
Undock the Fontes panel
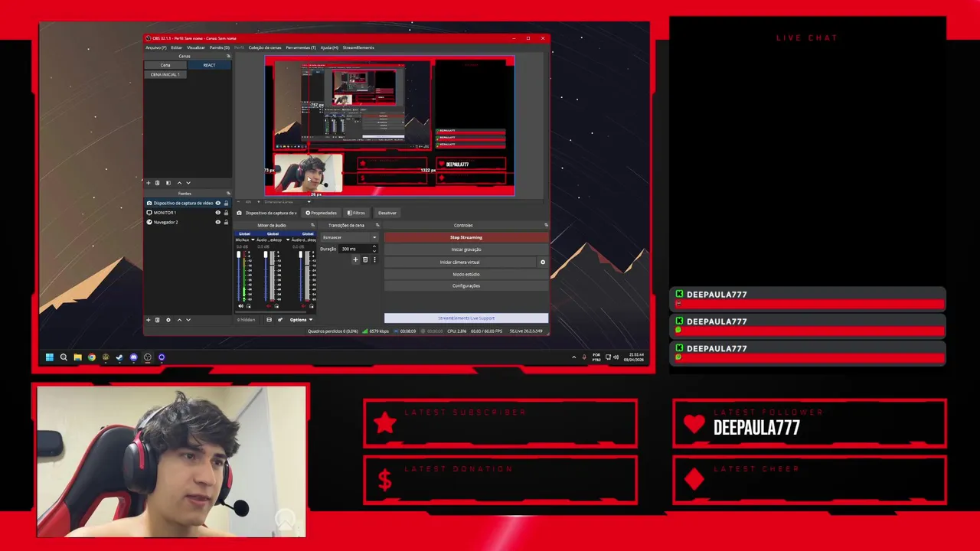(x=228, y=194)
